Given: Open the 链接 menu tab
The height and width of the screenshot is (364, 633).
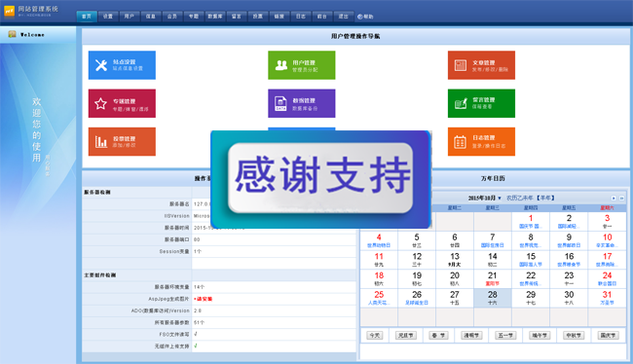Looking at the screenshot, I should (279, 17).
